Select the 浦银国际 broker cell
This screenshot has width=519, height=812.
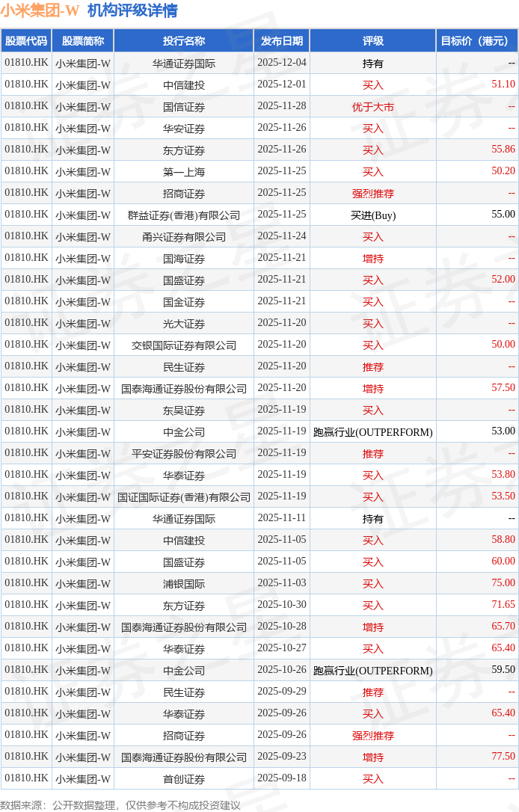point(184,584)
